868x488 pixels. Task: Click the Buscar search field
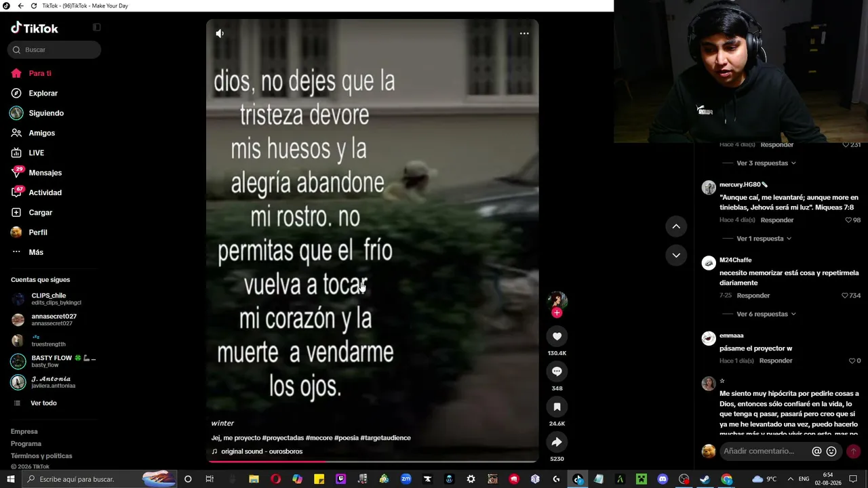[54, 49]
